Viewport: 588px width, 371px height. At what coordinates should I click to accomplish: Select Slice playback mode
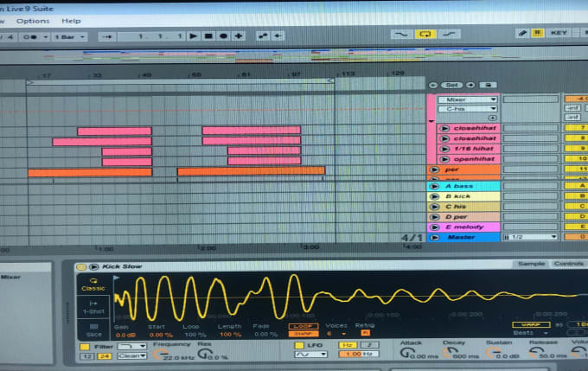tap(93, 330)
